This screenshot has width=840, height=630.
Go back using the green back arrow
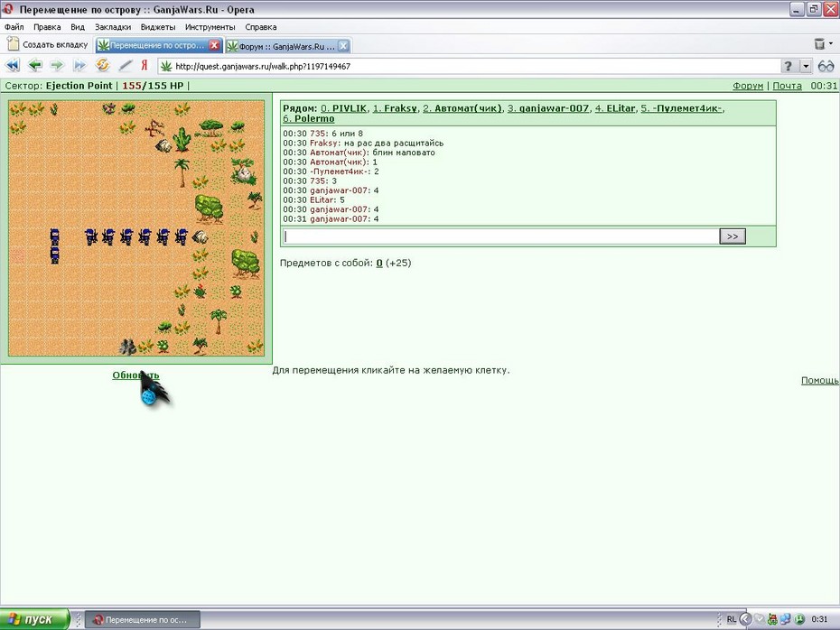click(35, 66)
